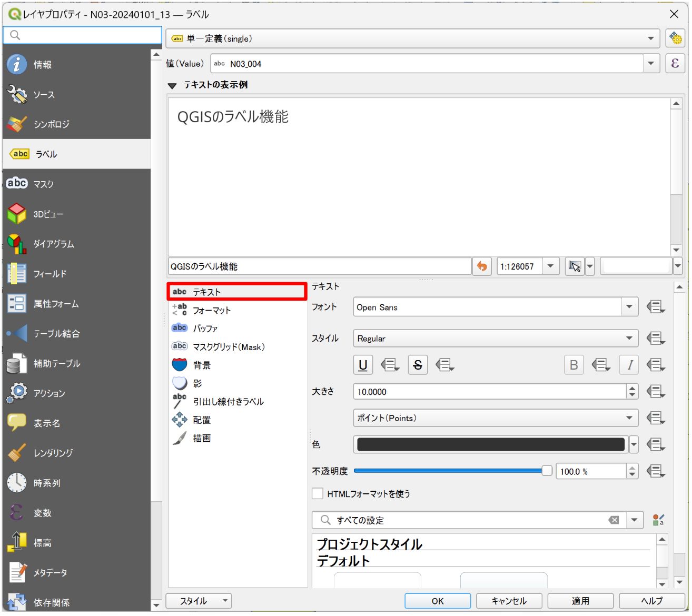Click the 適用 apply button

[x=580, y=601]
